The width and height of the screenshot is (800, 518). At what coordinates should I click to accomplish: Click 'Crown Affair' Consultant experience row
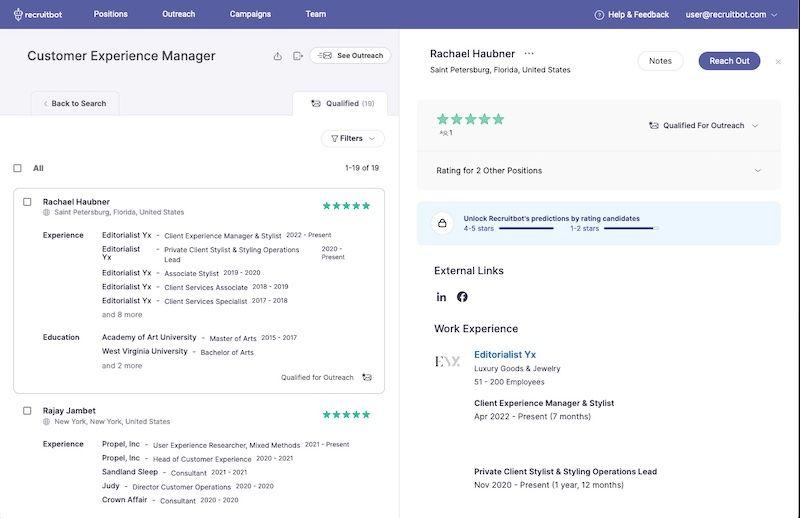(x=170, y=500)
